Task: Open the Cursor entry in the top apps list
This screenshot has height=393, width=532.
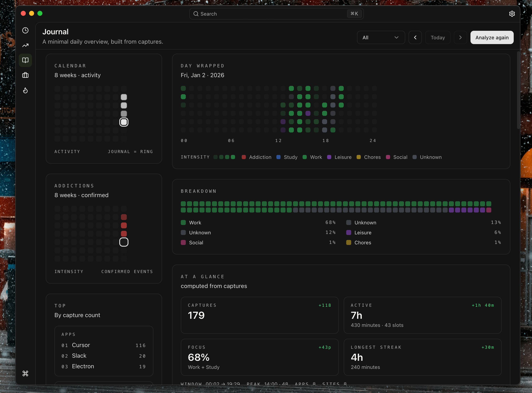Action: (x=81, y=345)
